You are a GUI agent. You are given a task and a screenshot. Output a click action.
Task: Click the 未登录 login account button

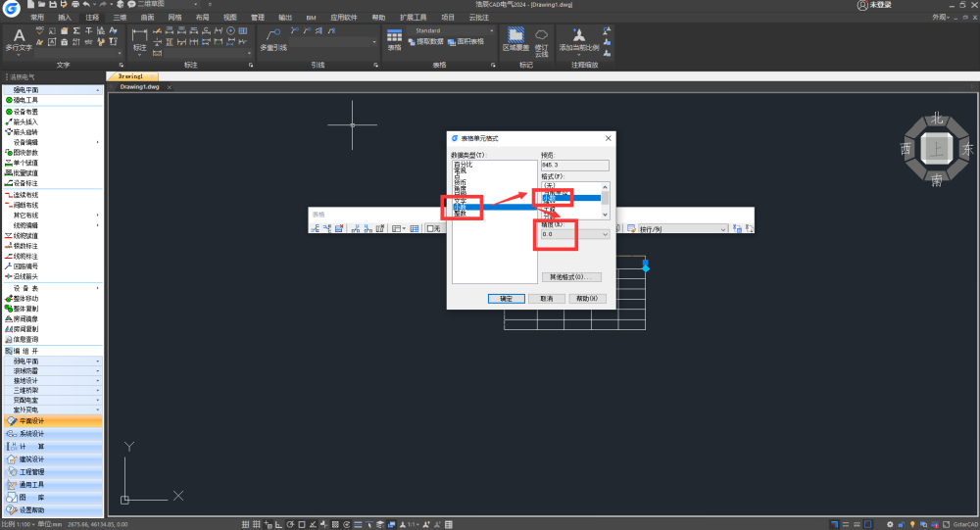pyautogui.click(x=875, y=5)
